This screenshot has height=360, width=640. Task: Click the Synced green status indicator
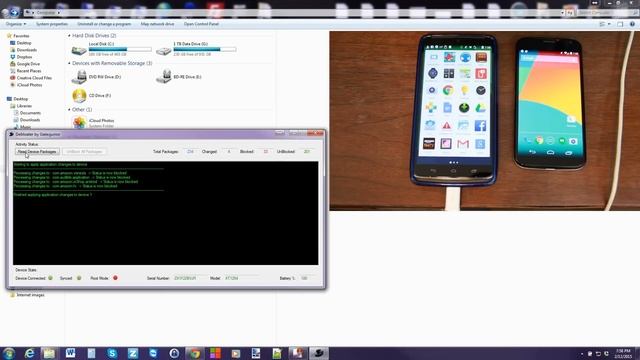(79, 278)
